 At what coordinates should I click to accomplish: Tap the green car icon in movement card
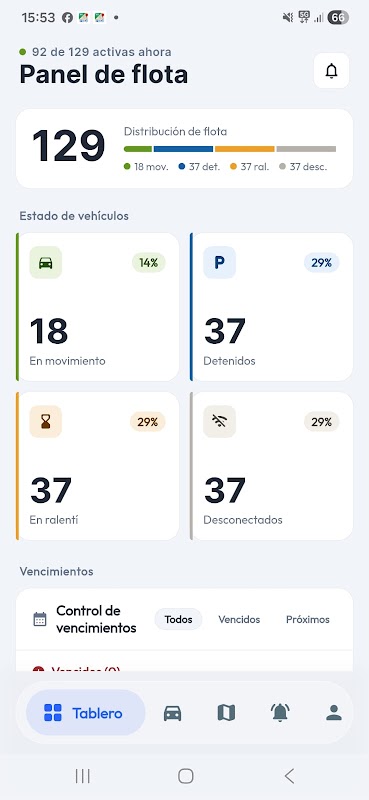(x=46, y=262)
